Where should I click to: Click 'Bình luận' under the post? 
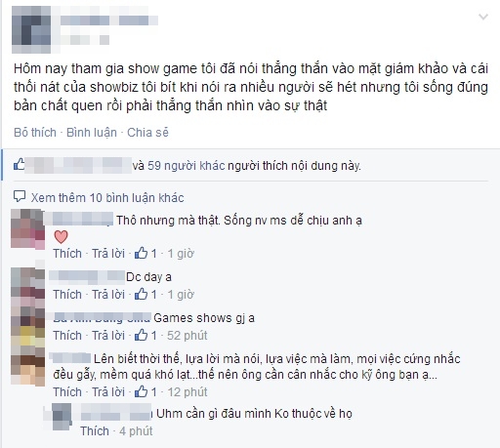tap(92, 133)
